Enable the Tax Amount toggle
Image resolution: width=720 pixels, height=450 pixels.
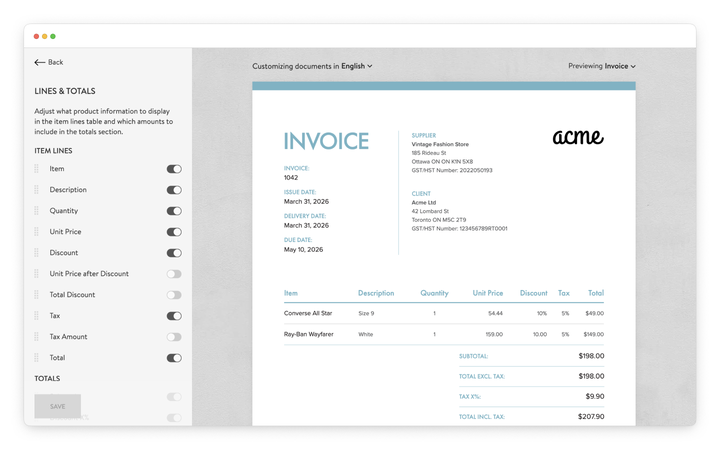(174, 337)
